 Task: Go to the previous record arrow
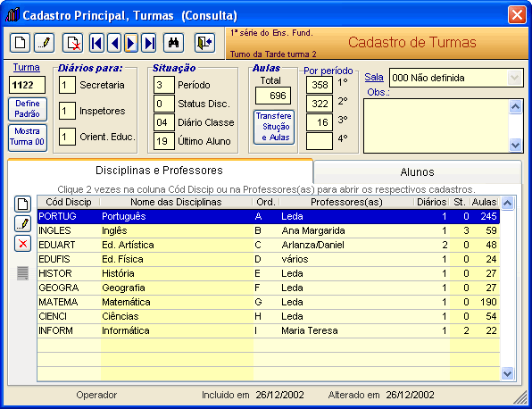pos(114,43)
